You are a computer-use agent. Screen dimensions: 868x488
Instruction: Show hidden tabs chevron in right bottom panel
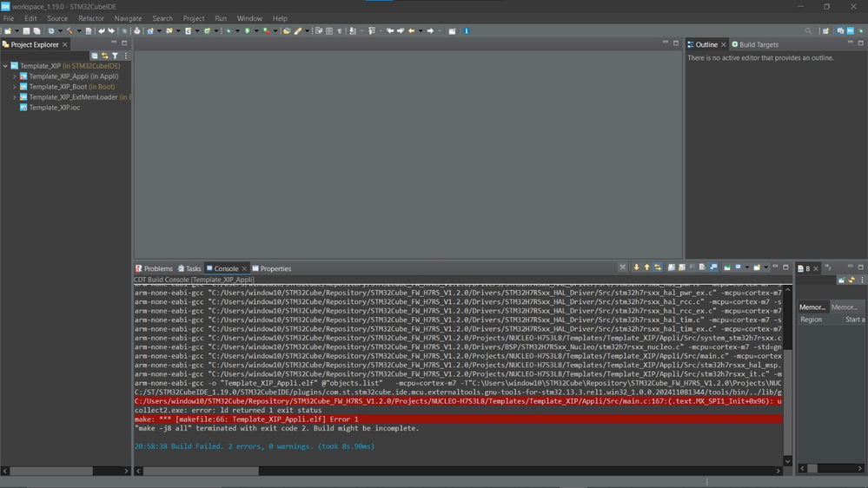(x=828, y=267)
